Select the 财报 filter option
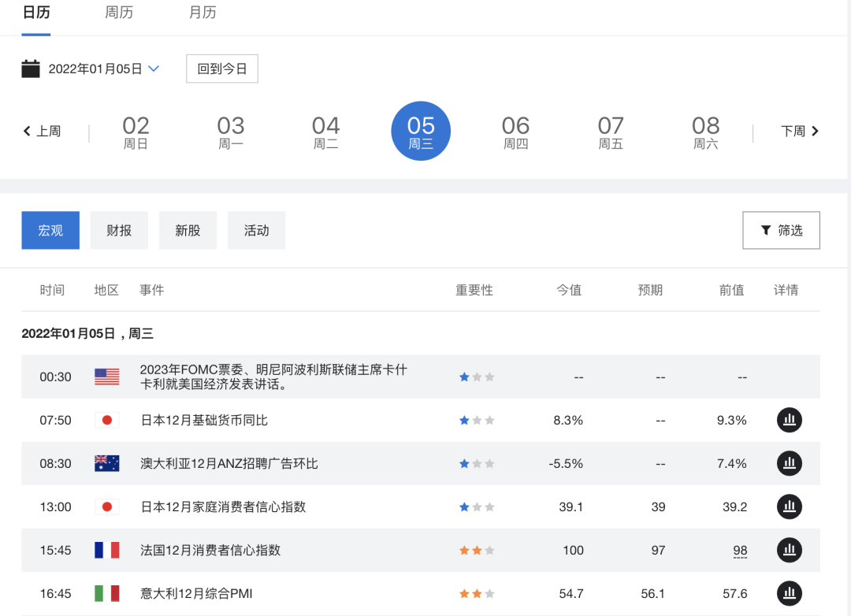851x616 pixels. point(119,230)
